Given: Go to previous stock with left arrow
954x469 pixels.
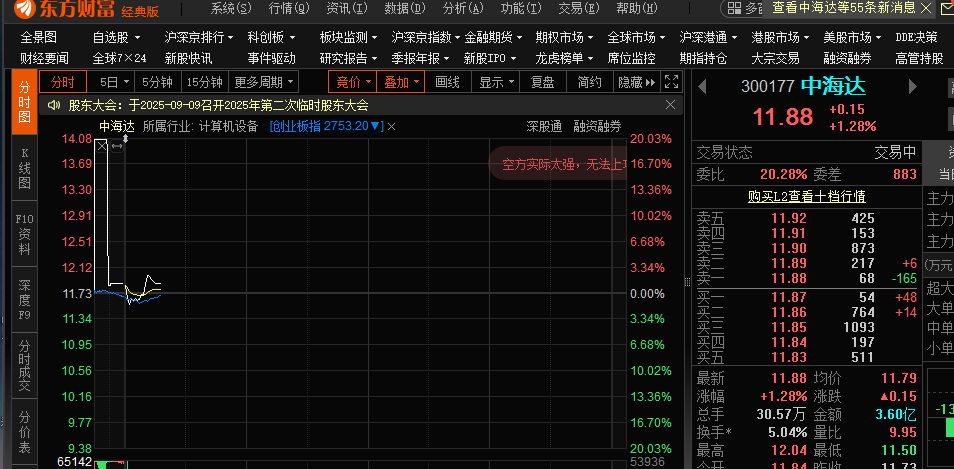Looking at the screenshot, I should point(702,86).
